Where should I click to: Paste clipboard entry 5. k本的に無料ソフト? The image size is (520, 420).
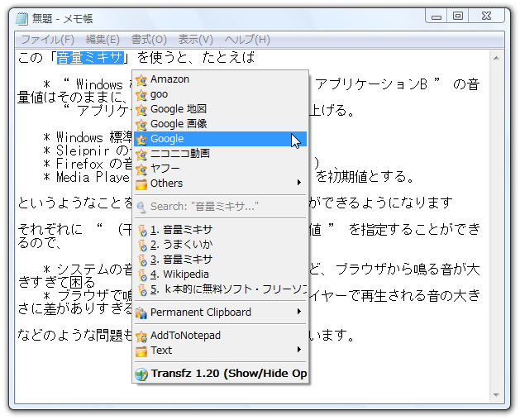point(220,289)
